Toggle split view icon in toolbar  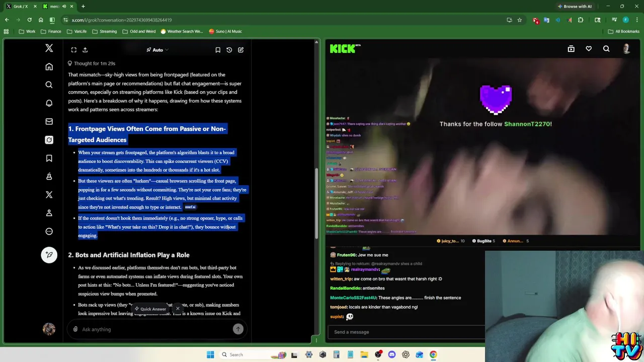coord(52,20)
